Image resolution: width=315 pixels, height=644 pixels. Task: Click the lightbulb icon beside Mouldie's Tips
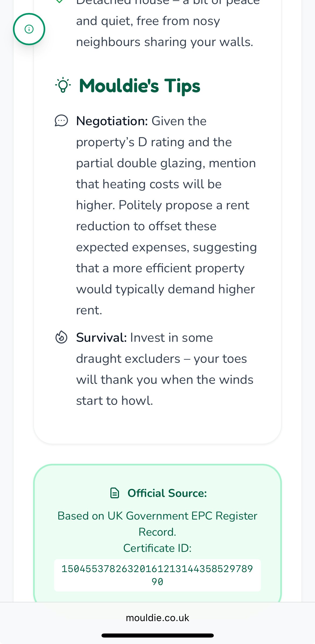tap(63, 85)
